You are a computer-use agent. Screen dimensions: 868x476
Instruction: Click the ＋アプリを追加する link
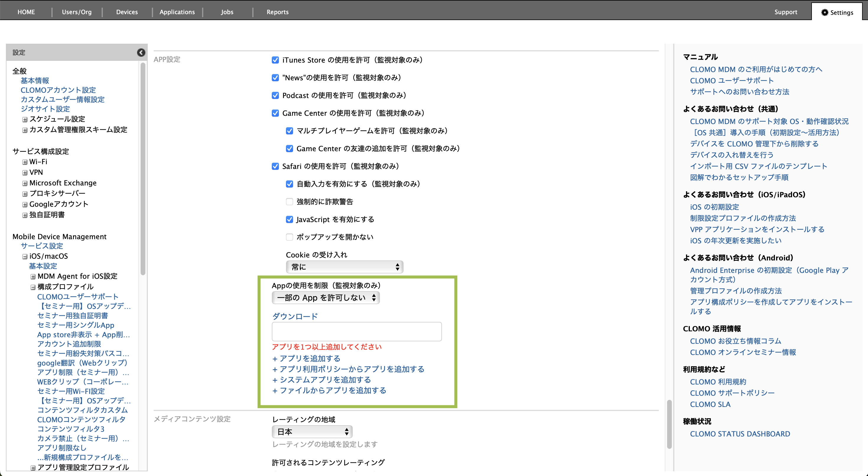(x=306, y=358)
